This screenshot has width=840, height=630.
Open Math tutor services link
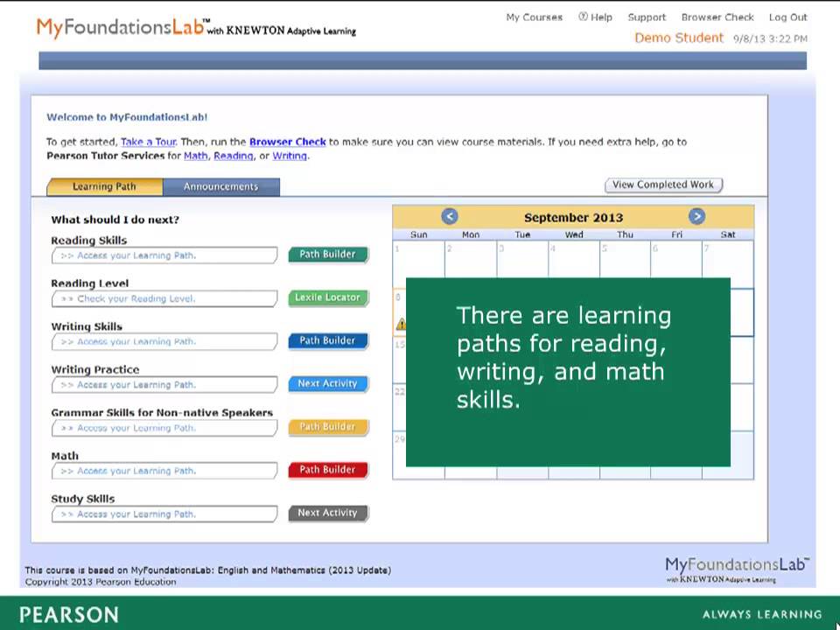195,156
